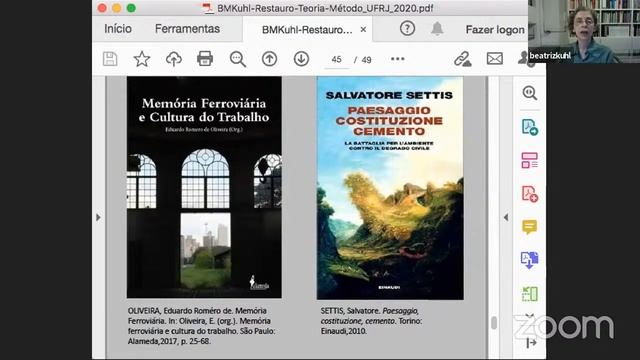Open the search magnifier tool in right pane

pos(529,93)
